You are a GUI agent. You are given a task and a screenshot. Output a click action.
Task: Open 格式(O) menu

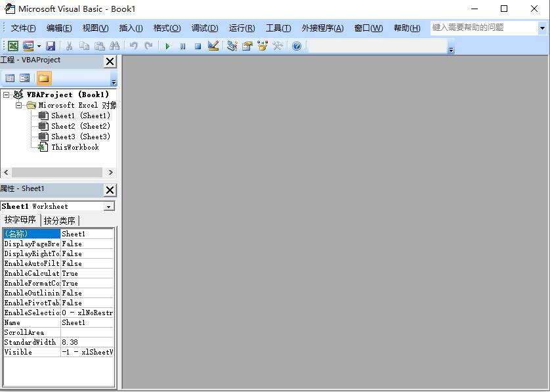(167, 28)
